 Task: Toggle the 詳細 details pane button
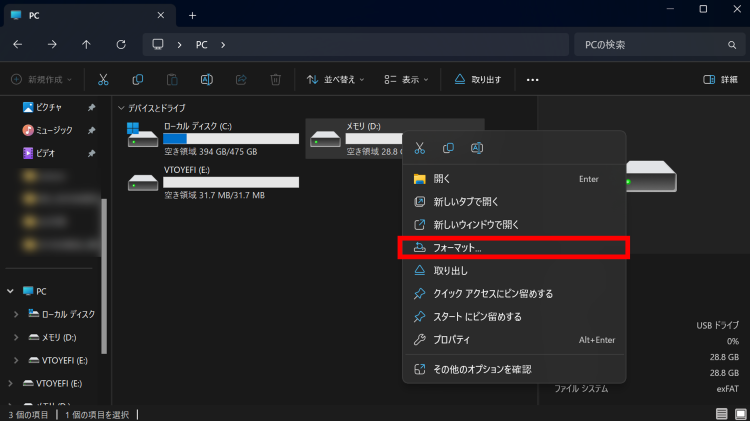pos(720,79)
